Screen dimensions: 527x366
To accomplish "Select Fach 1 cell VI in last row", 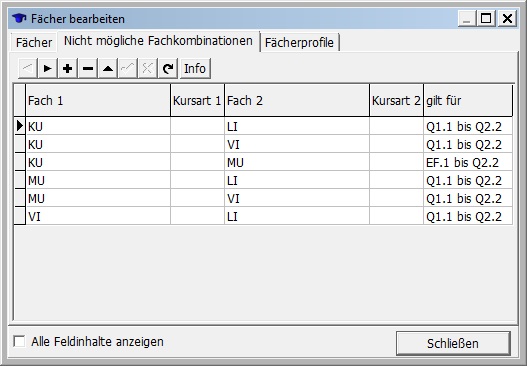I will pos(98,216).
